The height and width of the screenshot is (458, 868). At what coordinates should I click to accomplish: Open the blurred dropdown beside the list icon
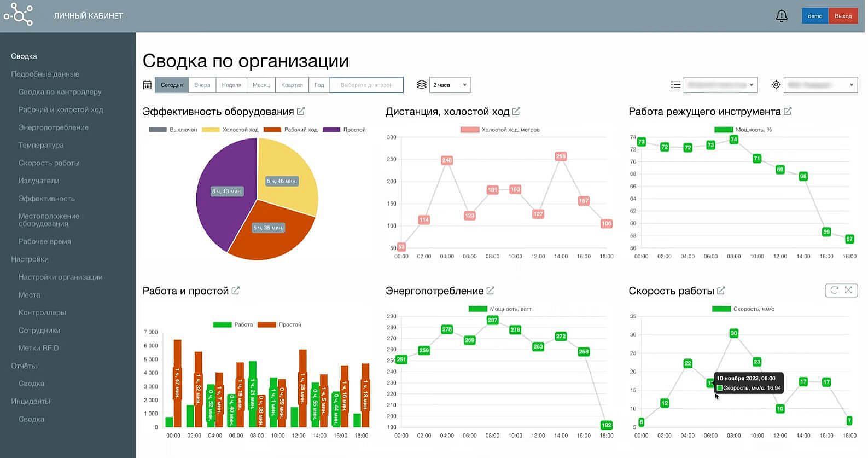pyautogui.click(x=720, y=85)
